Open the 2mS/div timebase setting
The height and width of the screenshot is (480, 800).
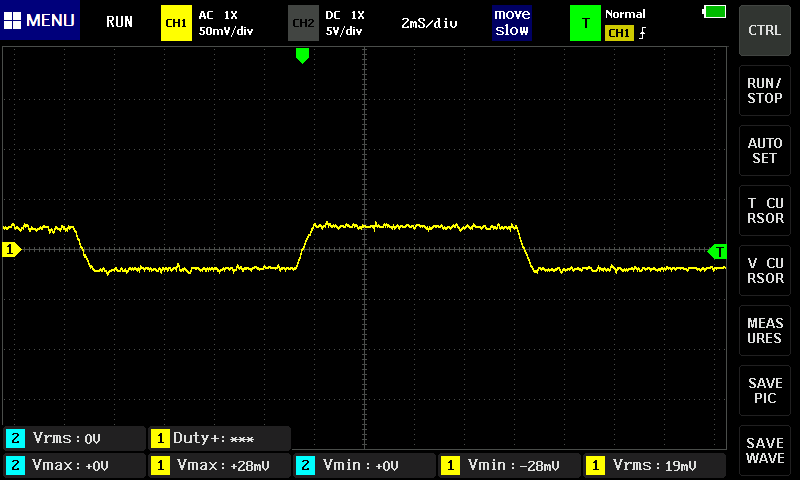(429, 23)
